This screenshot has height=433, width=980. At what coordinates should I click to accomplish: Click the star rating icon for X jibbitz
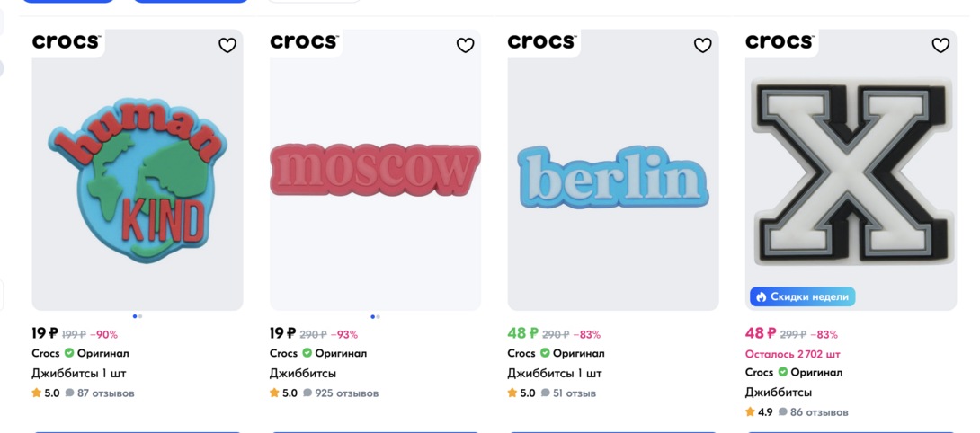751,412
